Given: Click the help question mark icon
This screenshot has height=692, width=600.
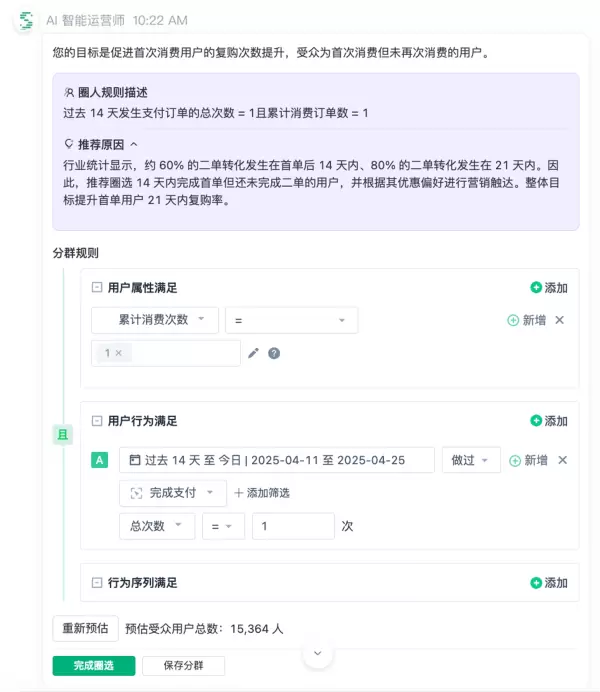Looking at the screenshot, I should [x=274, y=353].
